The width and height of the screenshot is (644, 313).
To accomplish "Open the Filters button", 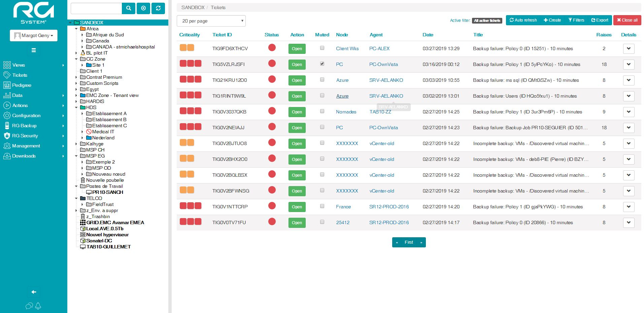I will click(x=576, y=20).
